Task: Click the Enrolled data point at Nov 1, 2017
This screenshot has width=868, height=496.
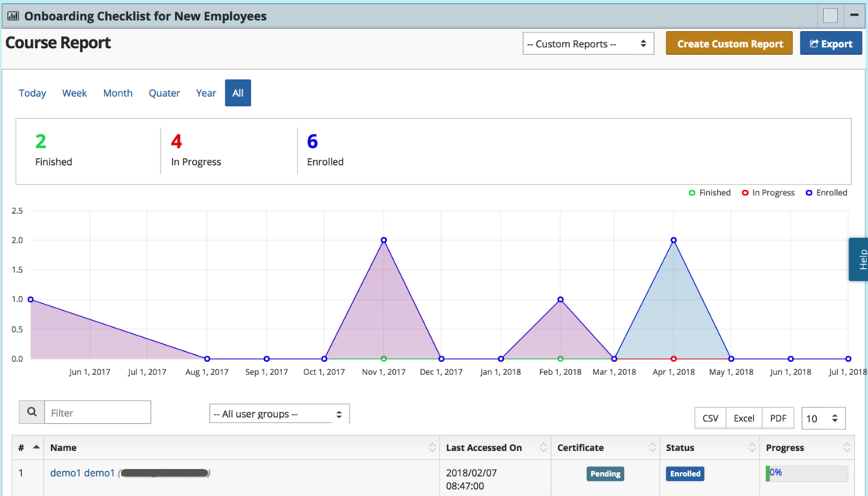Action: [384, 240]
